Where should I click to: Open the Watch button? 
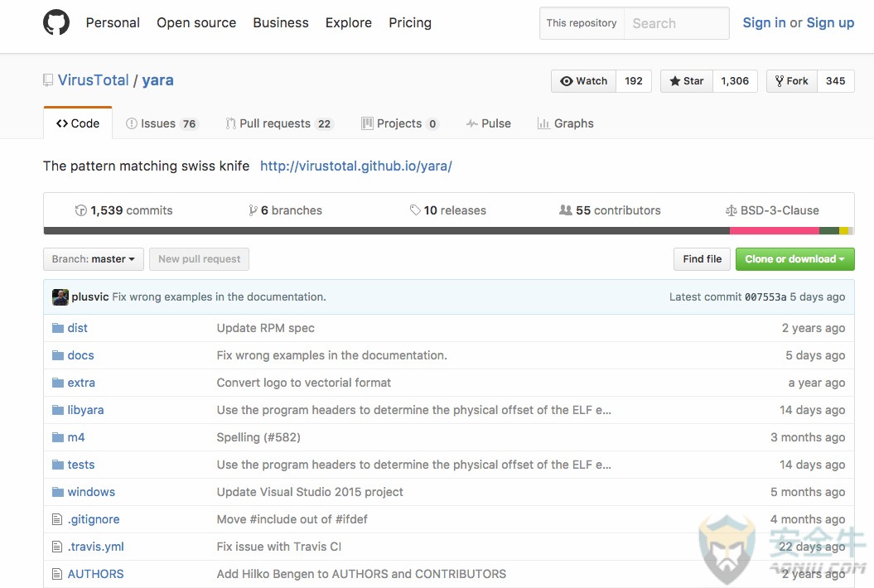coord(583,81)
